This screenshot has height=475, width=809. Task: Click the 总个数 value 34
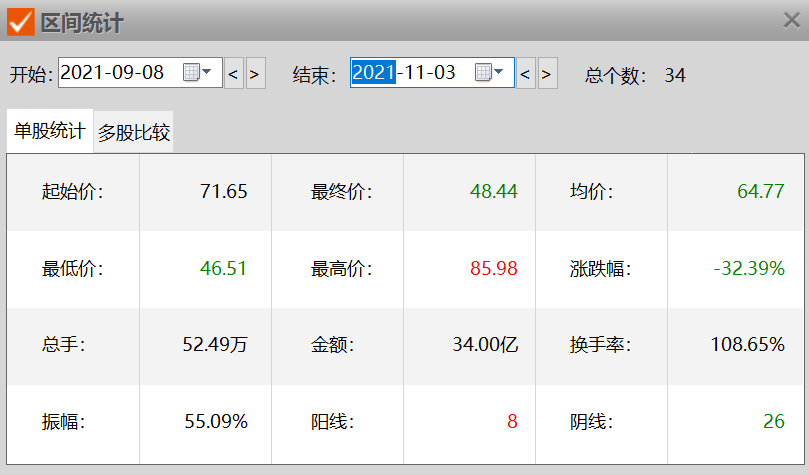(x=675, y=75)
